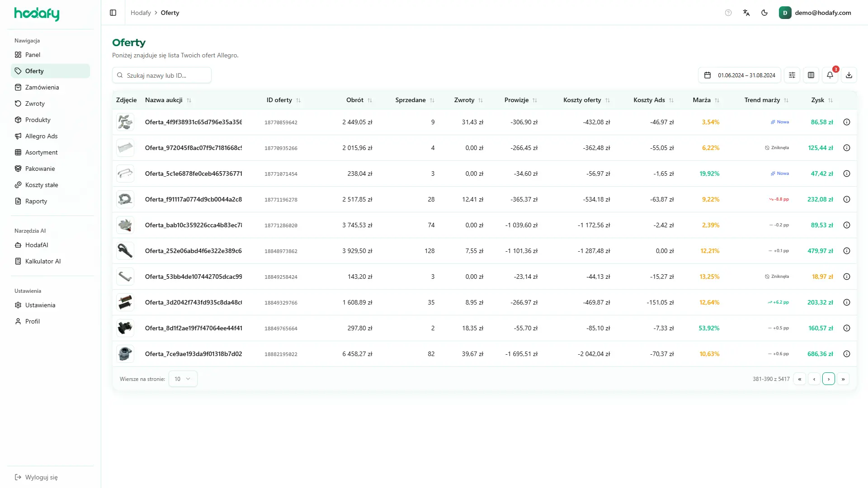Open the last row's product thumbnail
The width and height of the screenshot is (868, 488).
click(125, 354)
